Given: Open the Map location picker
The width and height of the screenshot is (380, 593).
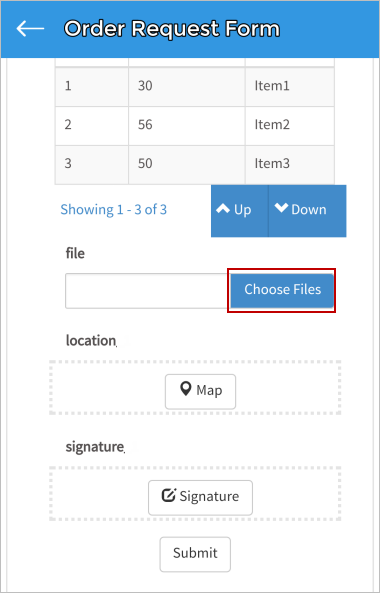Looking at the screenshot, I should (x=200, y=391).
